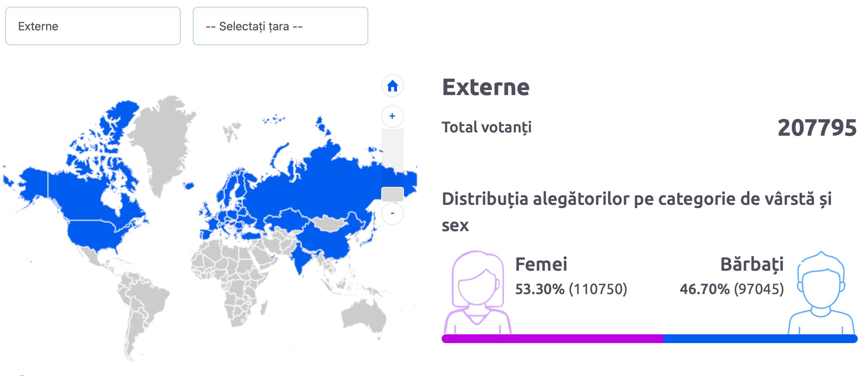Click the map home reset icon
Viewport: 868px width, 376px height.
[393, 86]
